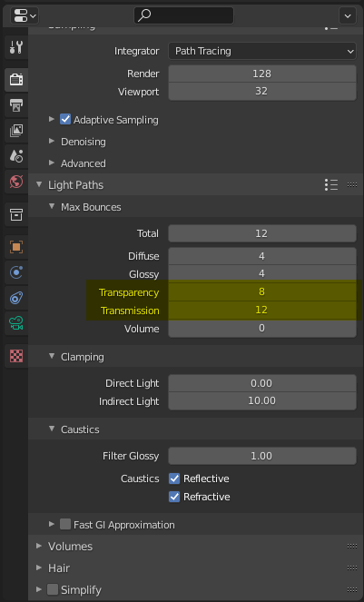Click the Volumes panel drag grip

click(352, 546)
